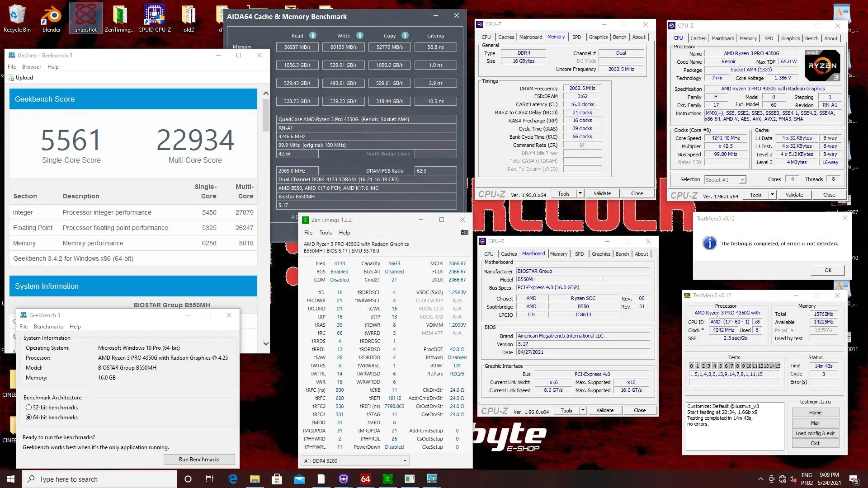The image size is (868, 488).
Task: Open Help menu in ZenTimings
Action: (344, 233)
